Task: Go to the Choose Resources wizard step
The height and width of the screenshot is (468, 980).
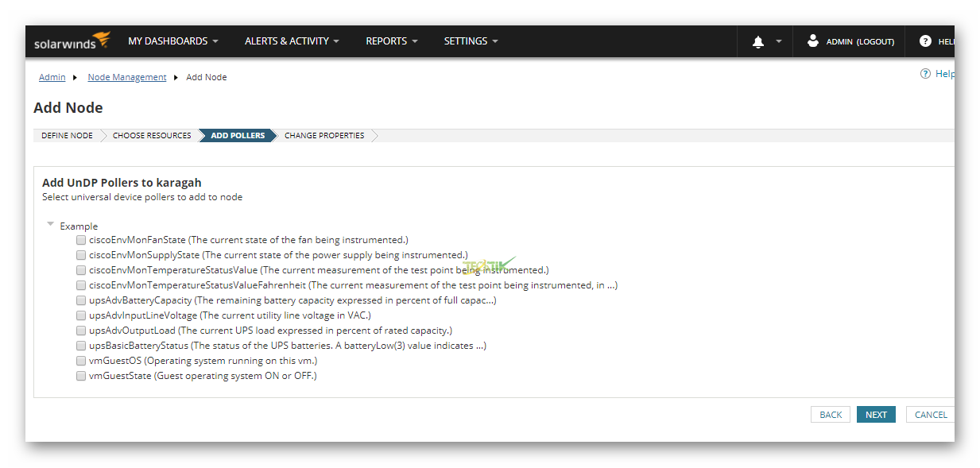Action: coord(152,136)
